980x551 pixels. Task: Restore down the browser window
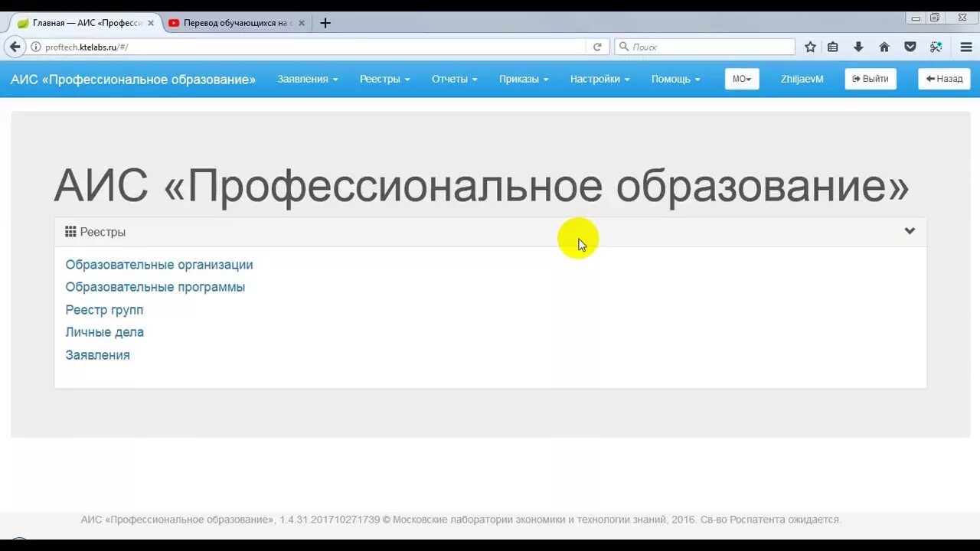935,18
